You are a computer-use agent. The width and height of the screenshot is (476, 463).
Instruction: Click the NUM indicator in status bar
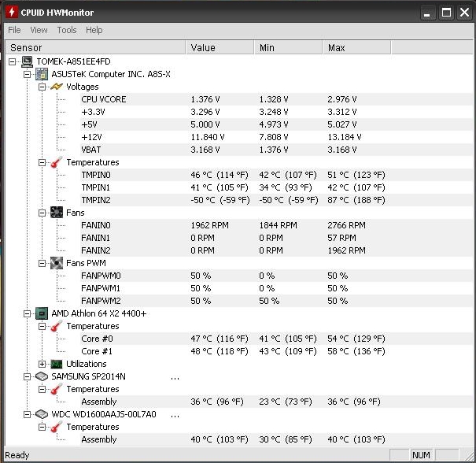[x=421, y=455]
